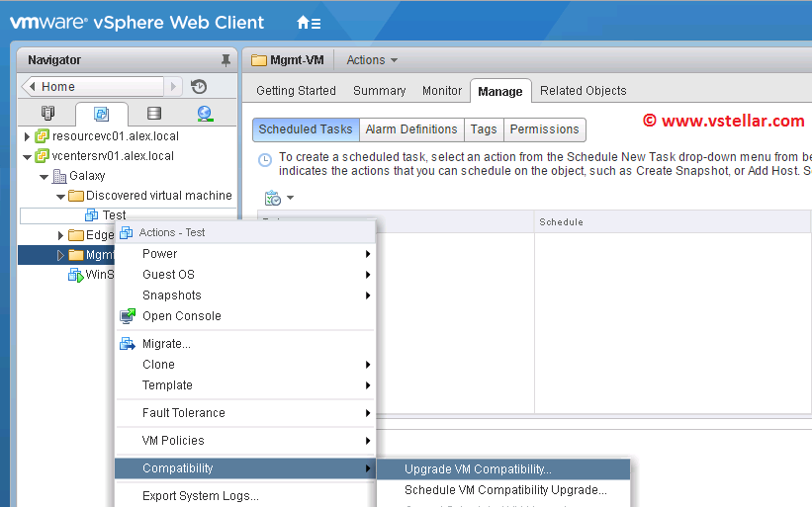
Task: Click Open Console in the Actions menu
Action: click(181, 316)
